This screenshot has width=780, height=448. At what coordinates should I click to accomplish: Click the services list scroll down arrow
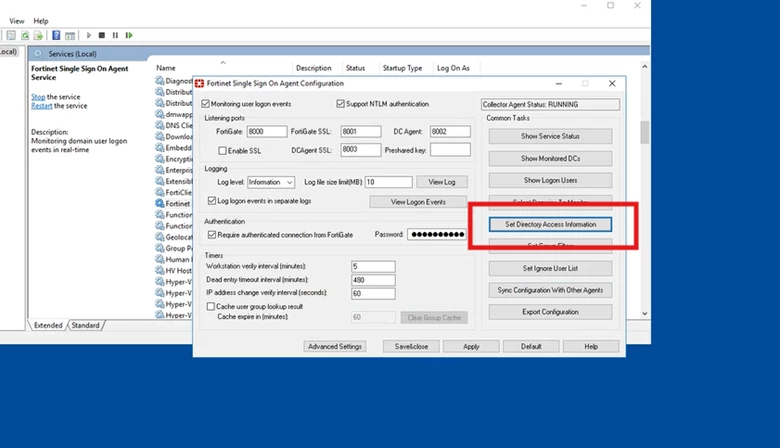645,314
